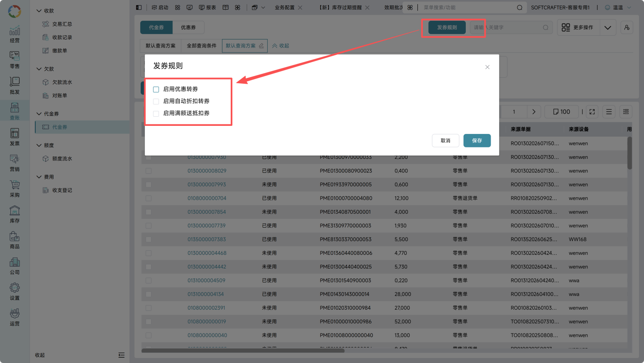Viewport: 644px width, 363px height.
Task: Click the horizontal table scrollbar
Action: [243, 350]
